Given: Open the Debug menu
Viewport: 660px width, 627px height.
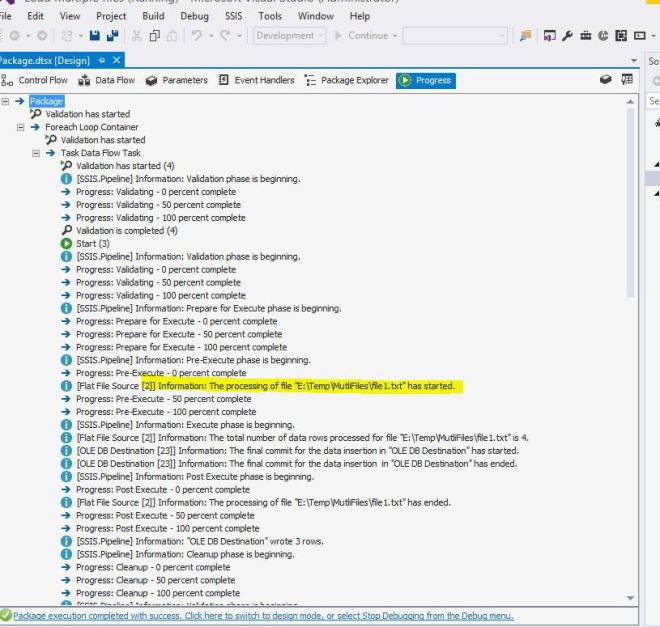Looking at the screenshot, I should 194,16.
